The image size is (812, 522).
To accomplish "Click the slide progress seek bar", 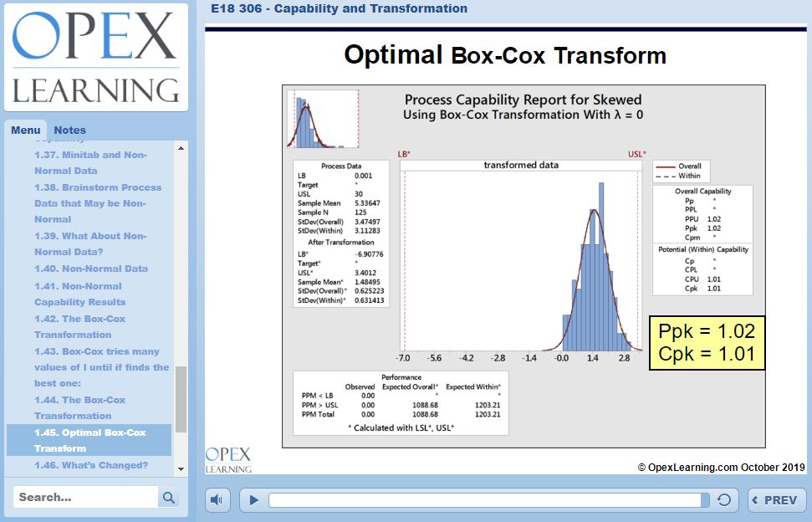I will [483, 500].
